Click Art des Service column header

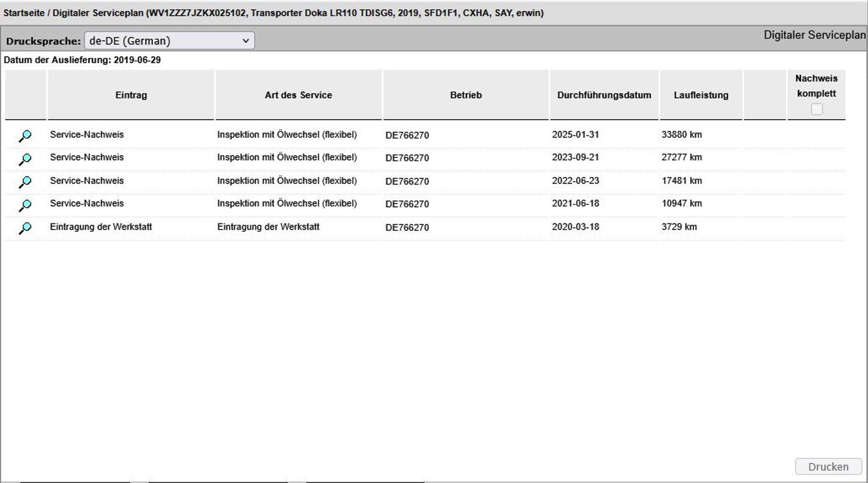tap(298, 95)
